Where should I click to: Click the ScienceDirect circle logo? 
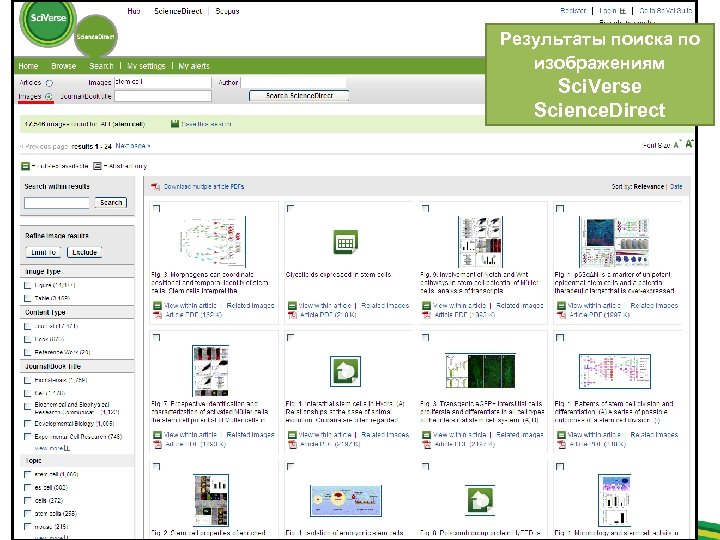tap(95, 37)
